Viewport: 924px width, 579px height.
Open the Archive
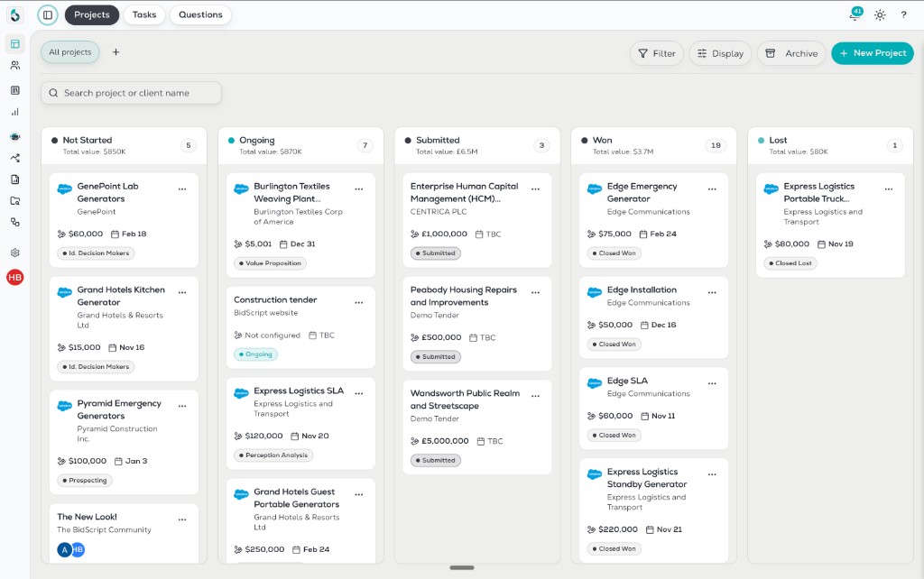[x=791, y=53]
